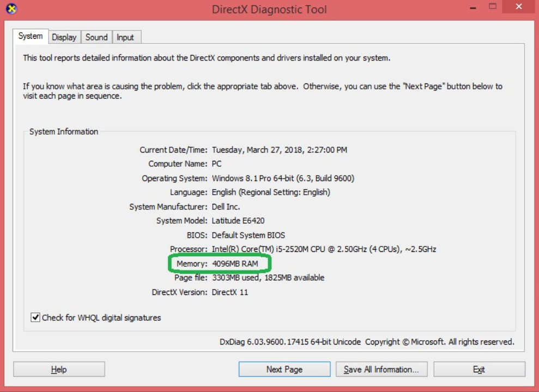Click the page file 3303MB used value
Image resolution: width=539 pixels, height=392 pixels.
point(268,278)
